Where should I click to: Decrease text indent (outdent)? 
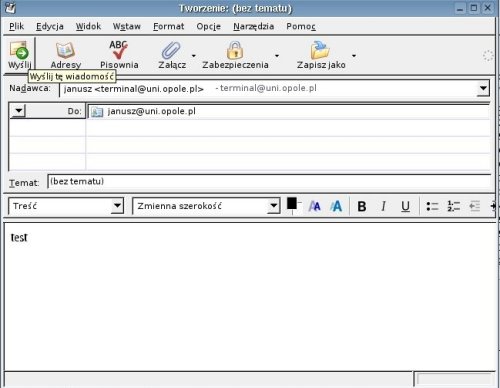point(475,206)
